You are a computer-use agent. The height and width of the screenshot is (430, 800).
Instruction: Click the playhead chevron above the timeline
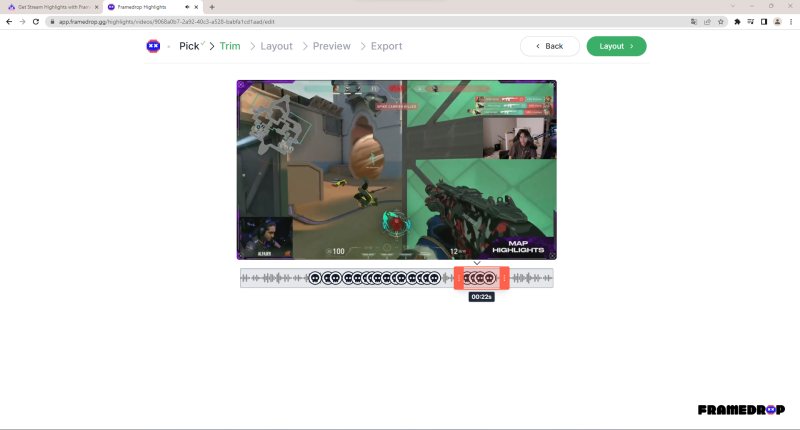tap(477, 263)
